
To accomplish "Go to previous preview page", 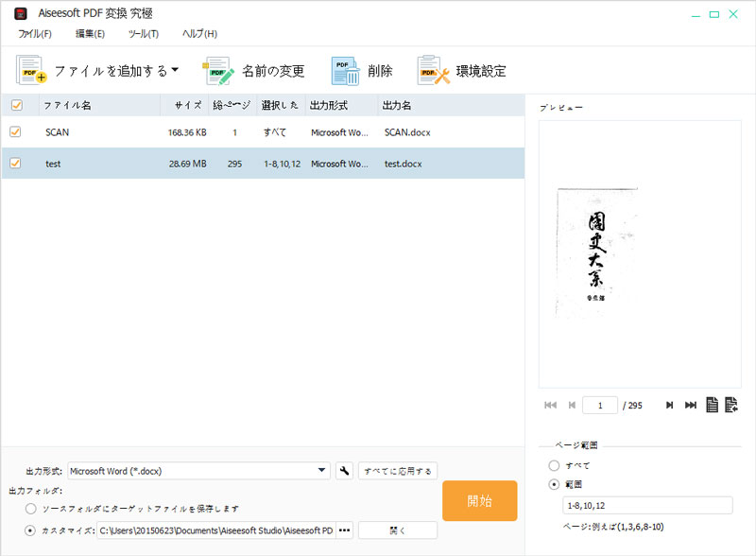I will point(573,404).
